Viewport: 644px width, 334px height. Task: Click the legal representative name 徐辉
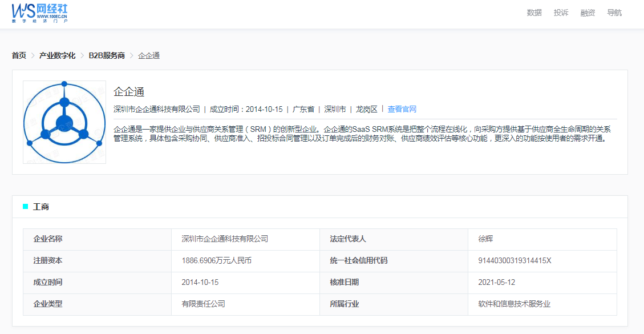(x=485, y=239)
